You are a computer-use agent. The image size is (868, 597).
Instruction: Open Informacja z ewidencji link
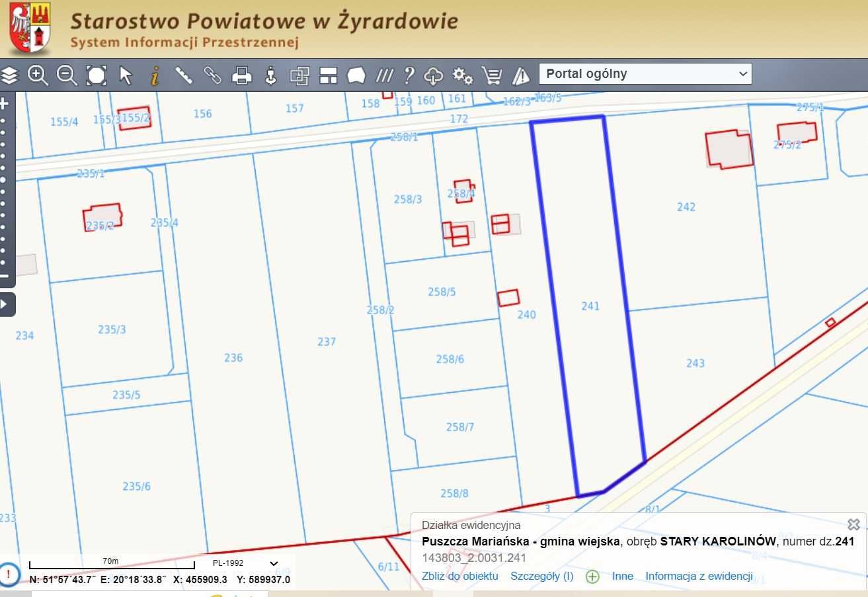699,576
